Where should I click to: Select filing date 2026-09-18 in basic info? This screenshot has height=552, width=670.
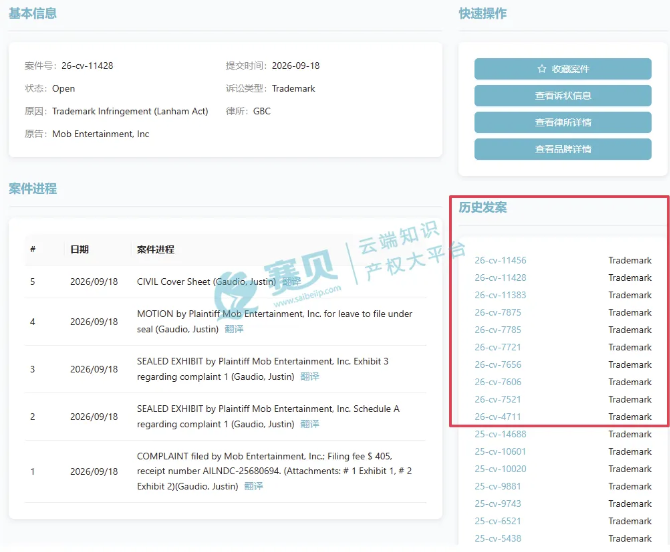coord(296,66)
